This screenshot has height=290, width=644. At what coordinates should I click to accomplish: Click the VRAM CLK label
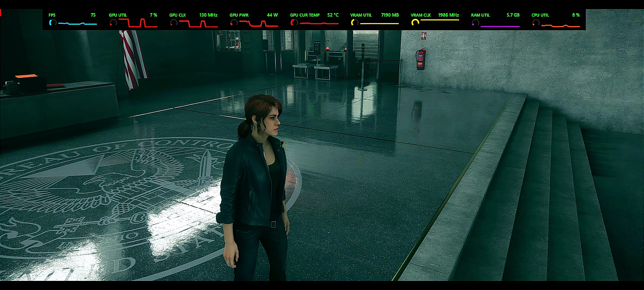421,15
